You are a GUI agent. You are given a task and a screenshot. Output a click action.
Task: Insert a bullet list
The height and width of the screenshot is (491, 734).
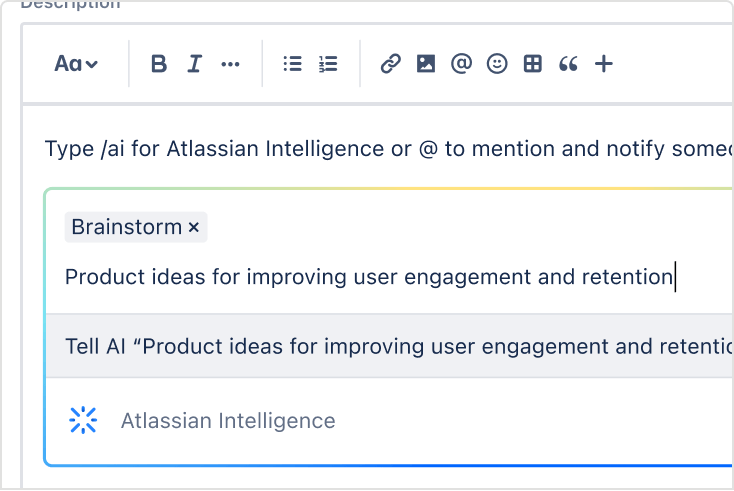pyautogui.click(x=293, y=64)
